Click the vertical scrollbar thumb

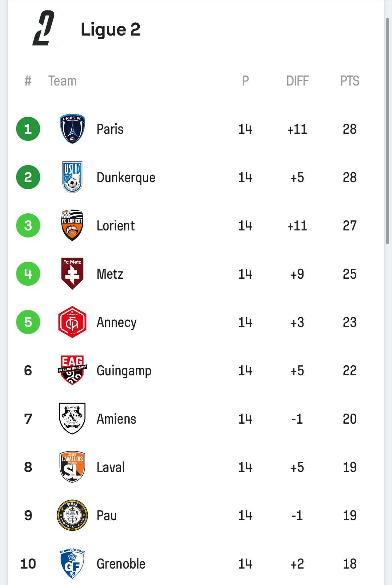click(x=388, y=131)
